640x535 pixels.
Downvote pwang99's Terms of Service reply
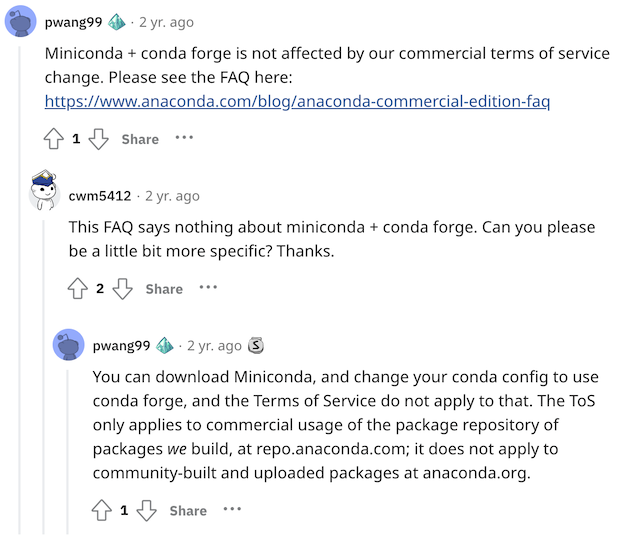(x=146, y=510)
